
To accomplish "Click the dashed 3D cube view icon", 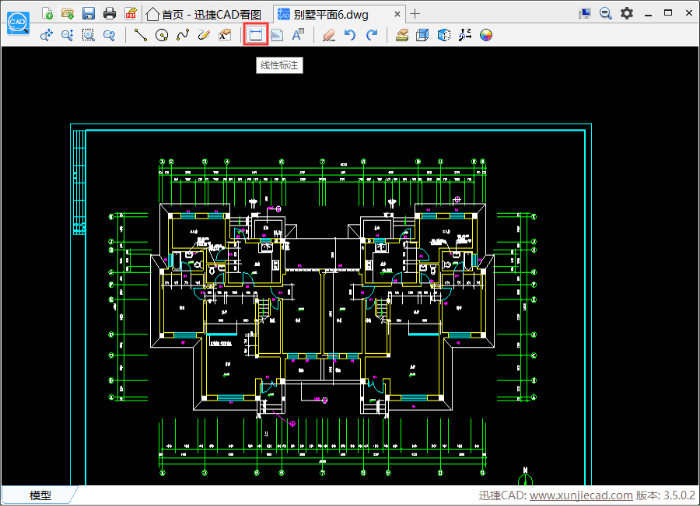I will (444, 35).
